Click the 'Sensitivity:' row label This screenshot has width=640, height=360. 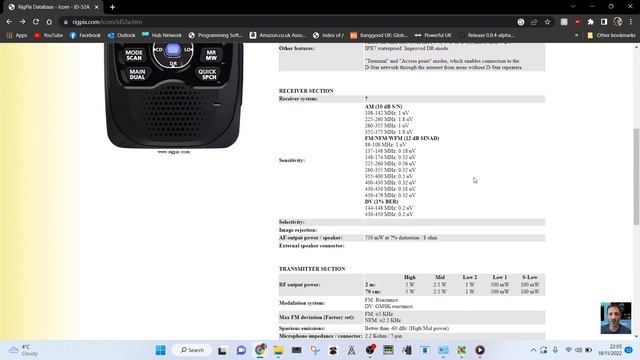(291, 160)
